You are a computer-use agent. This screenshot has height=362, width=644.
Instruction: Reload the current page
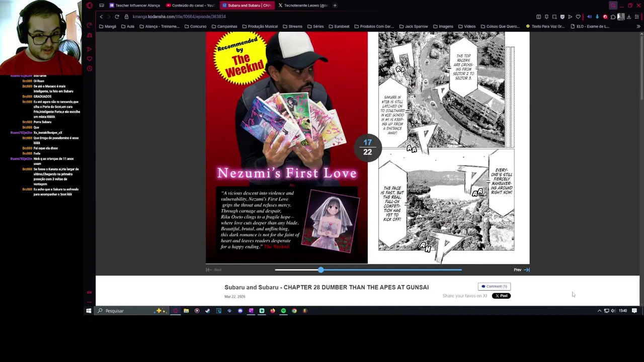pos(117,17)
